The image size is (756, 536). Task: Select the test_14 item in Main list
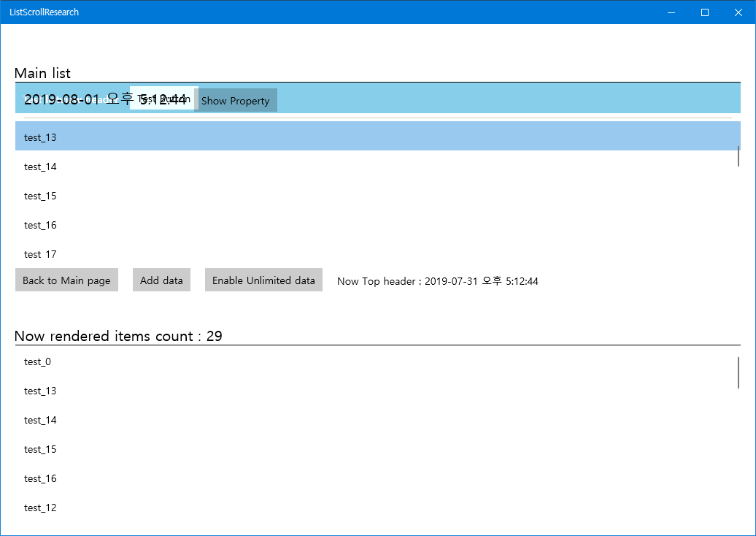tap(40, 166)
